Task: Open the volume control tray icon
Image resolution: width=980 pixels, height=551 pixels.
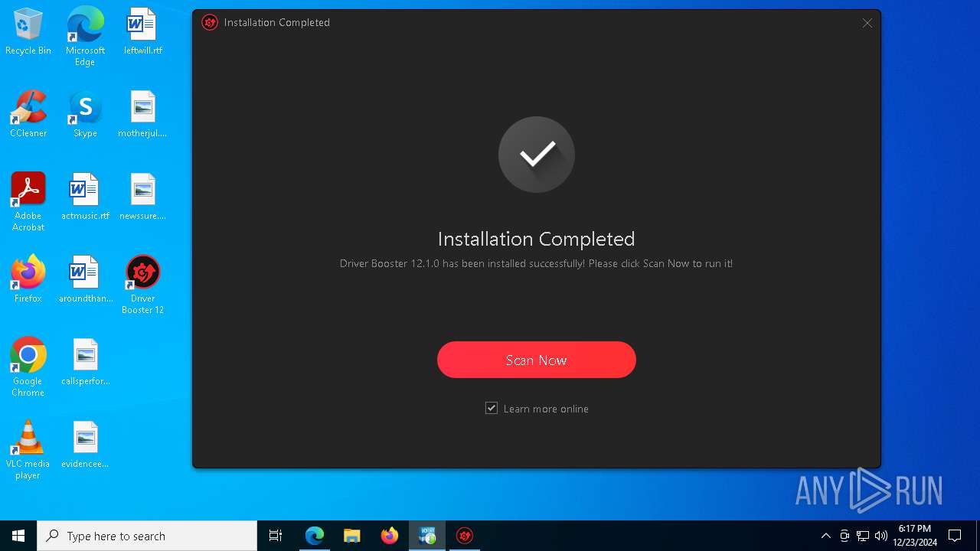Action: tap(881, 536)
